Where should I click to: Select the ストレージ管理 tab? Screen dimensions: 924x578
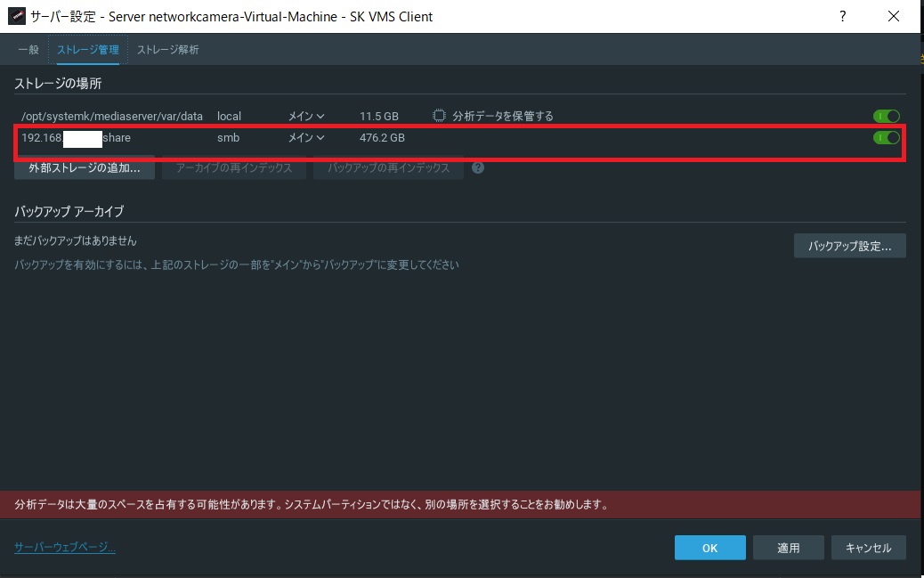point(88,50)
